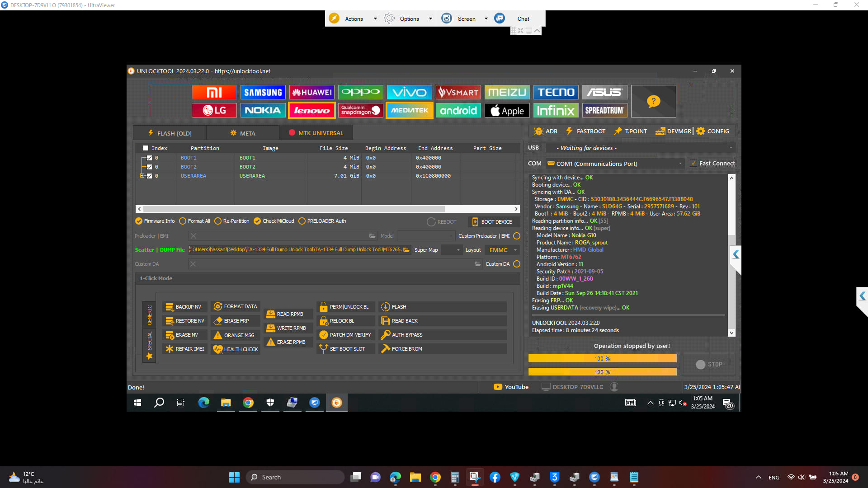868x488 pixels.
Task: Open the FASTBOOT tab
Action: pyautogui.click(x=585, y=131)
